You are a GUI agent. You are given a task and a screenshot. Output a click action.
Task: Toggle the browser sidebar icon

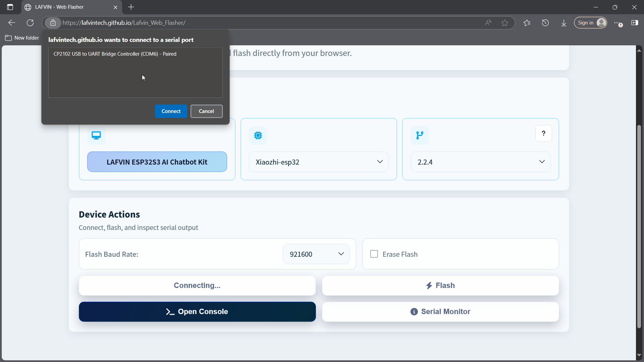click(x=635, y=23)
